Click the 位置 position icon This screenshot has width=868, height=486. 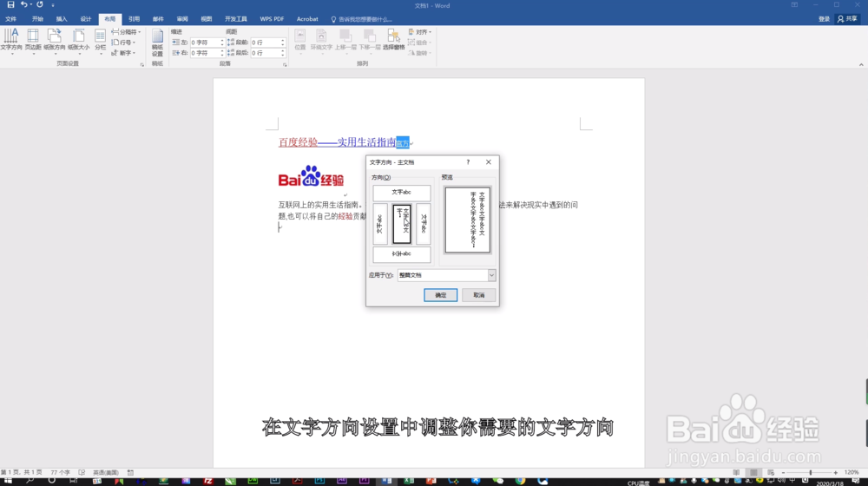pyautogui.click(x=300, y=40)
